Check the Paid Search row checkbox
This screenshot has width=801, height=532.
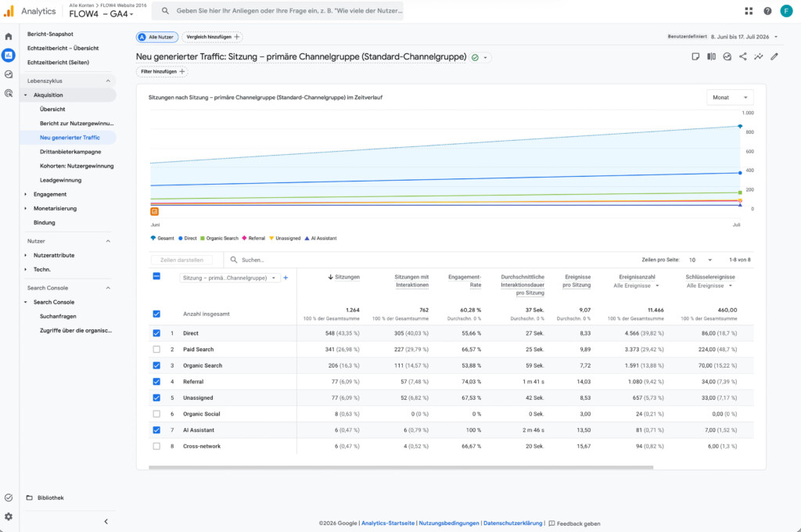tap(156, 350)
